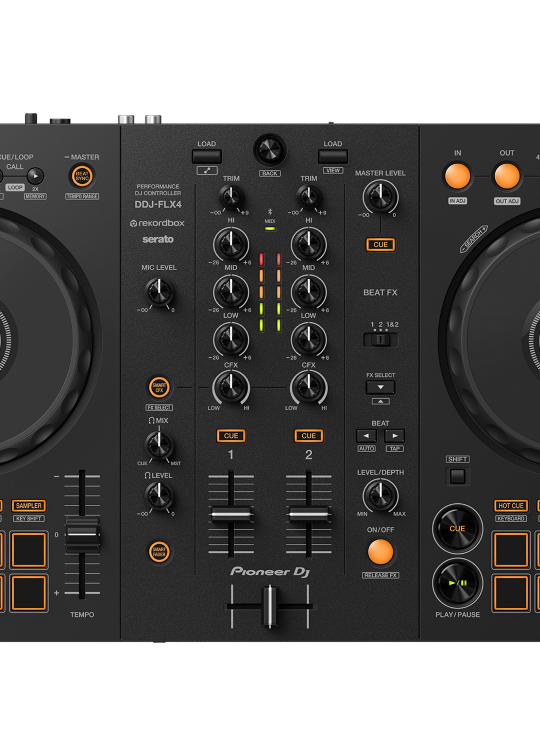Click the channel 2 MID EQ knob
This screenshot has width=540, height=756.
pos(309,292)
